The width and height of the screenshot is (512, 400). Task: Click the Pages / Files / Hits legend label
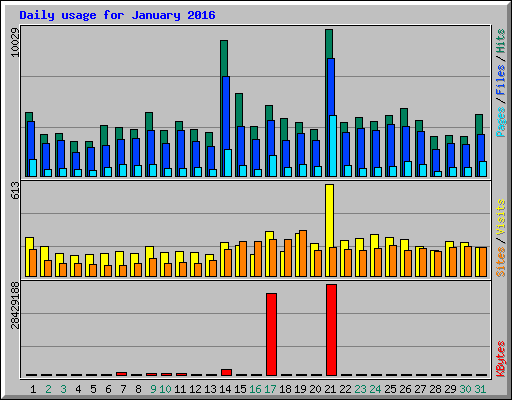pyautogui.click(x=500, y=83)
